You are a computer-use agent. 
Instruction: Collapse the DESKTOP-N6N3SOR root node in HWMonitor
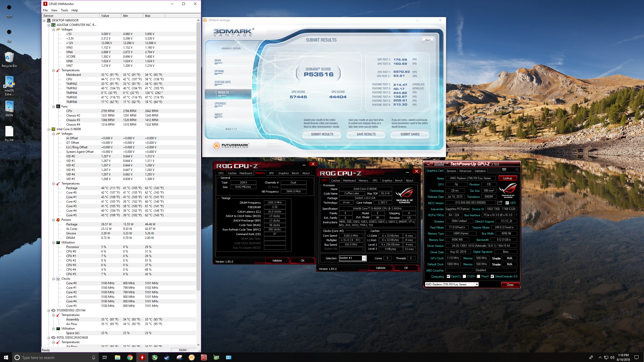pos(44,20)
